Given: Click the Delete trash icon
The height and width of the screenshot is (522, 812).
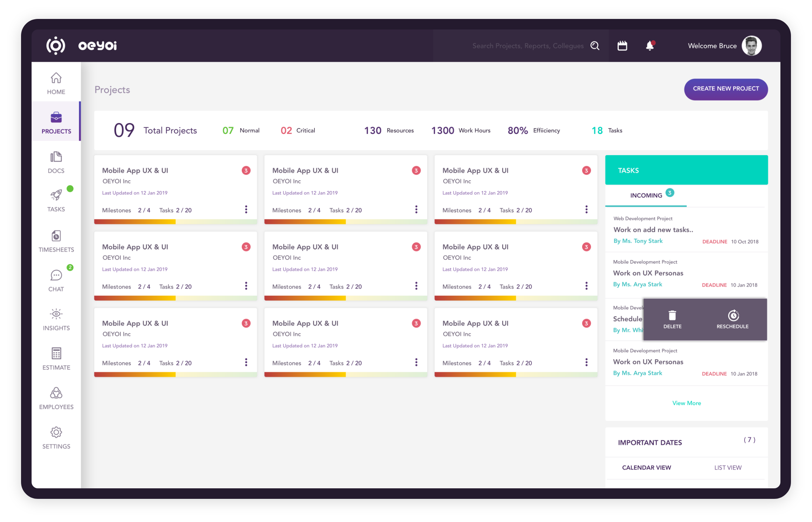Looking at the screenshot, I should click(x=672, y=316).
